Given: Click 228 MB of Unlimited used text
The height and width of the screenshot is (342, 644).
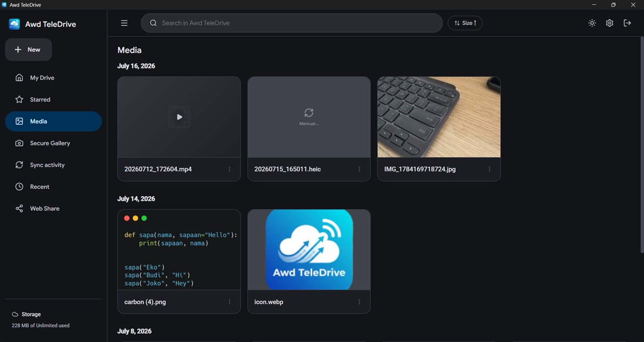Looking at the screenshot, I should [41, 325].
